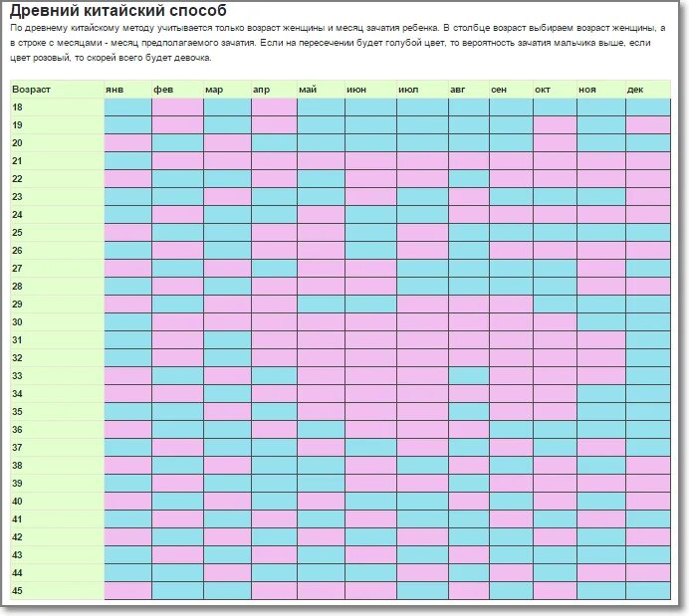Click the blue cell for age 29, окт
The height and width of the screenshot is (616, 689).
point(555,305)
